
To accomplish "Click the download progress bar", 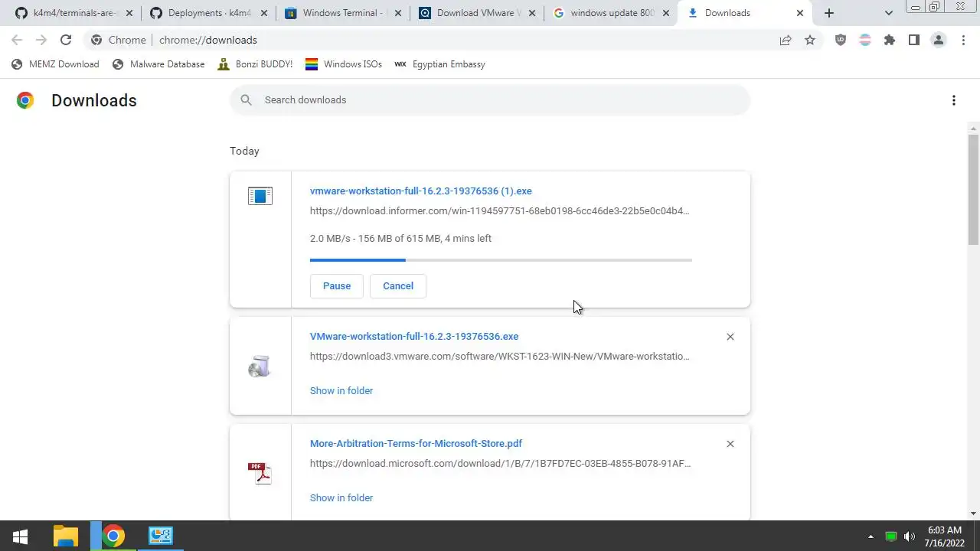I will (501, 260).
